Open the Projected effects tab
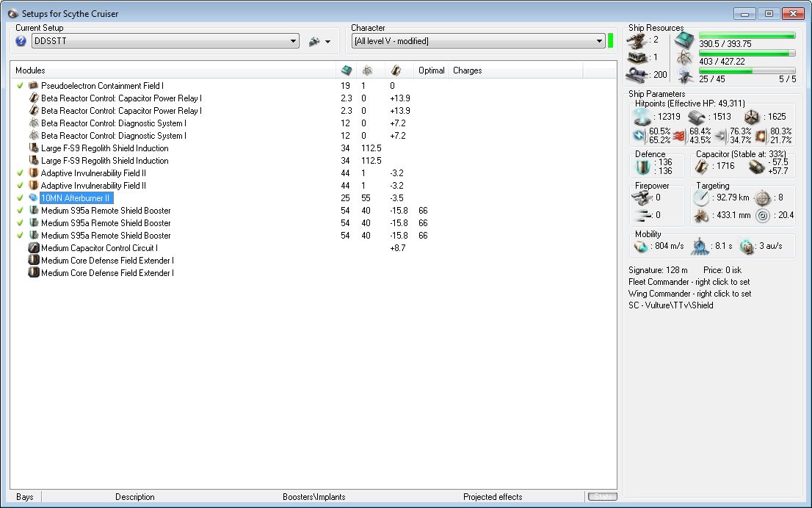The image size is (812, 508). [493, 497]
